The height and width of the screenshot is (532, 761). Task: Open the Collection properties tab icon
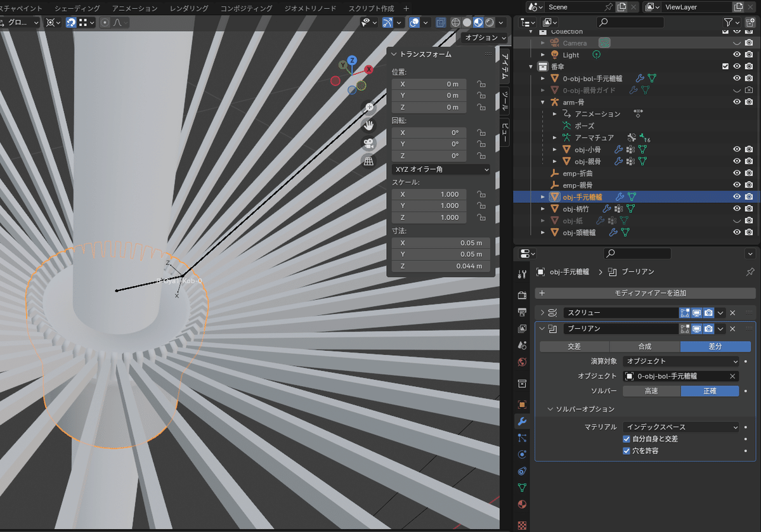522,384
